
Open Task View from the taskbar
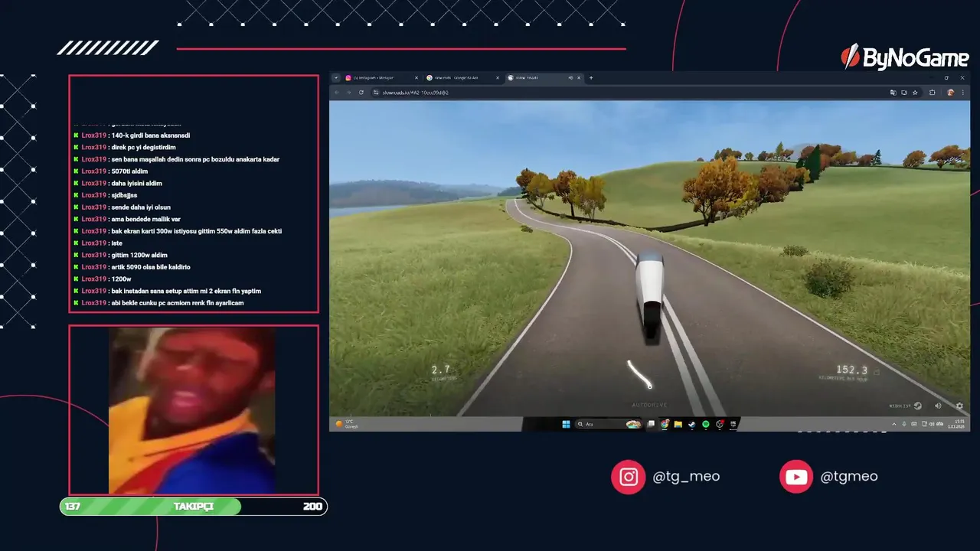651,424
